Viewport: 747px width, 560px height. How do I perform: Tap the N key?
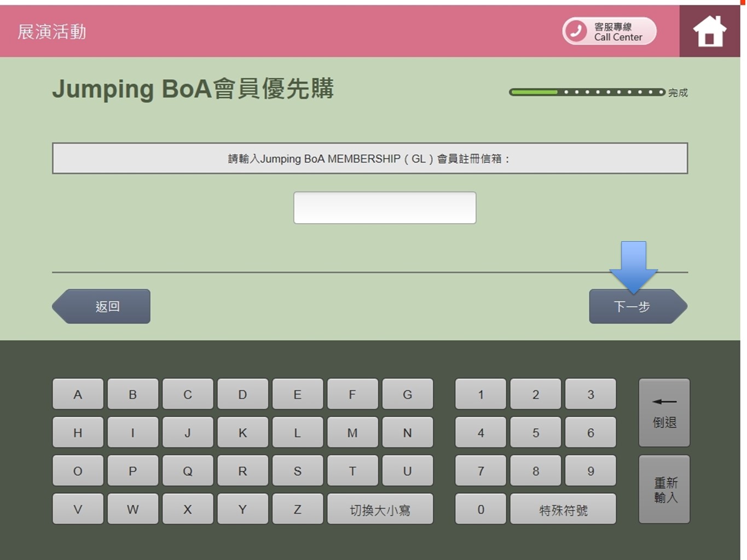pos(408,433)
